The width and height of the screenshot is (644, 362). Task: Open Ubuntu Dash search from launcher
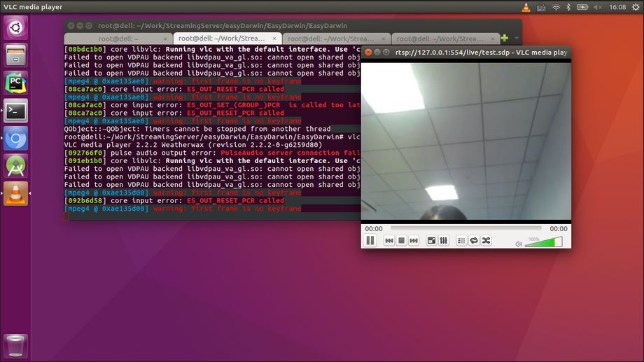point(15,27)
